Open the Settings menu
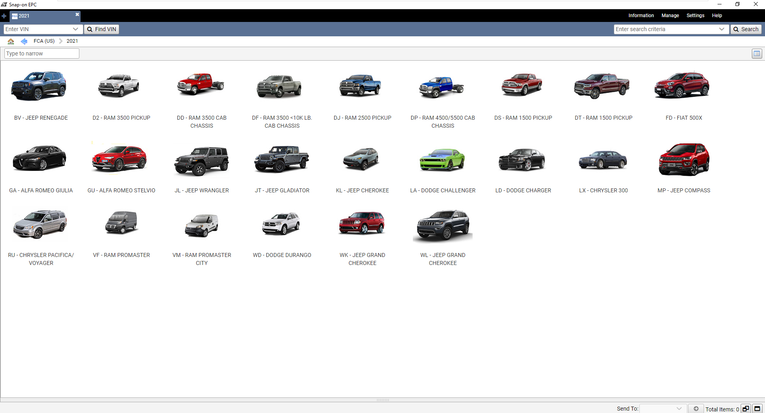The image size is (765, 413). [x=695, y=16]
